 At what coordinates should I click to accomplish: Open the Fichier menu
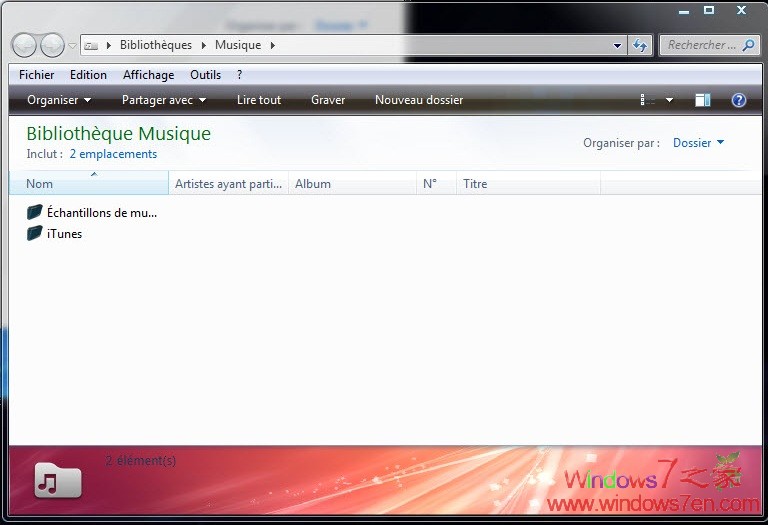[36, 75]
